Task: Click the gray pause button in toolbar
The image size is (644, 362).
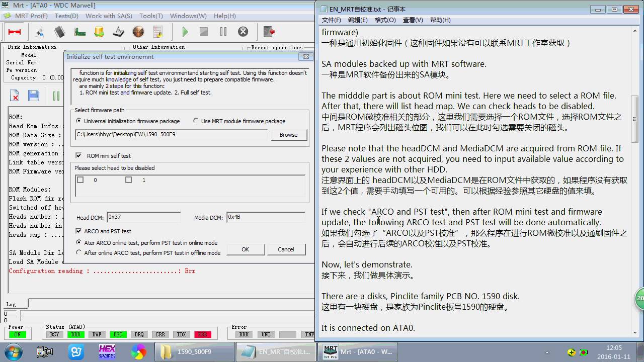Action: pyautogui.click(x=223, y=32)
